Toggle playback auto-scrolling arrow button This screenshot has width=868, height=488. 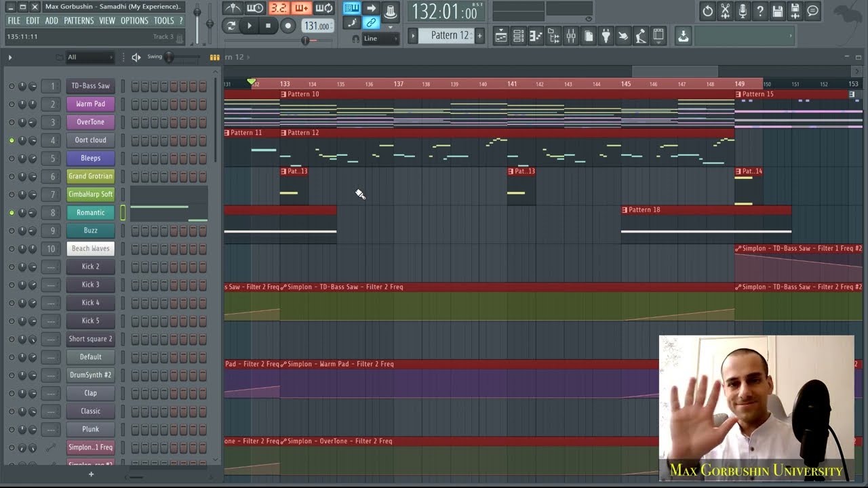[x=371, y=8]
